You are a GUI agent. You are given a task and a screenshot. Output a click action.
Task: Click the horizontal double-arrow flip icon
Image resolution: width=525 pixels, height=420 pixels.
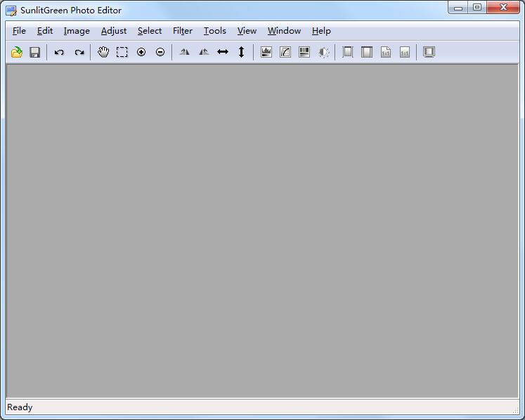point(223,52)
